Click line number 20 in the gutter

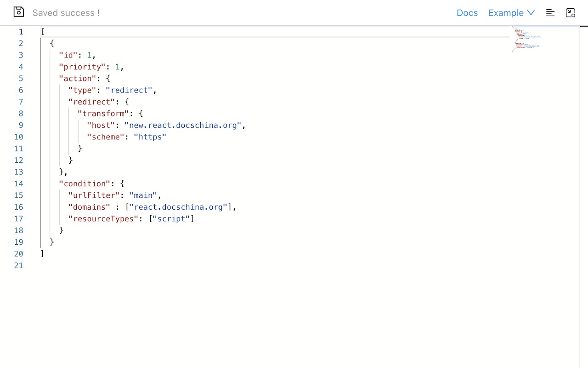(x=18, y=254)
